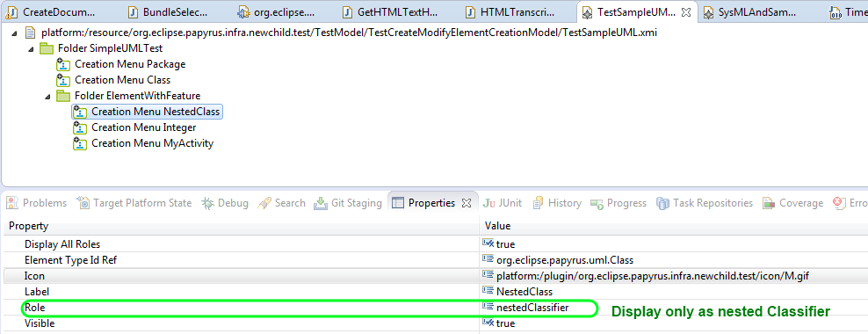This screenshot has width=868, height=334.
Task: Select Creation Menu Class item
Action: click(x=122, y=80)
